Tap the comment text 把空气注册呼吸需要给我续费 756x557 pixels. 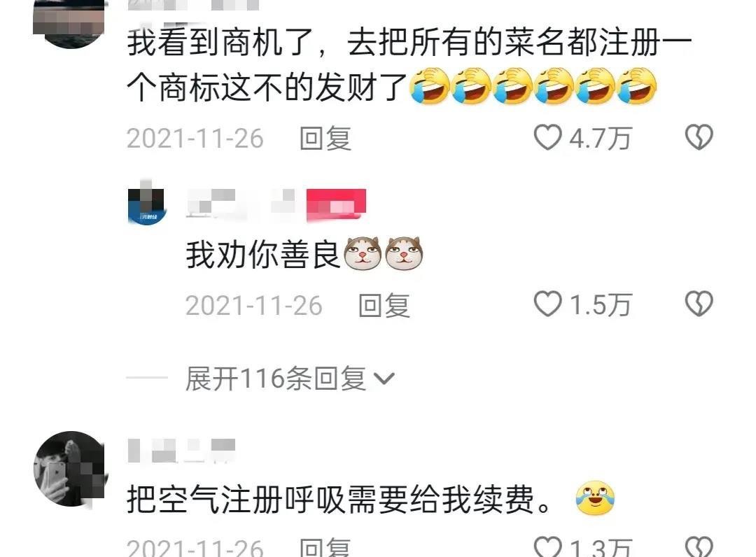click(339, 499)
